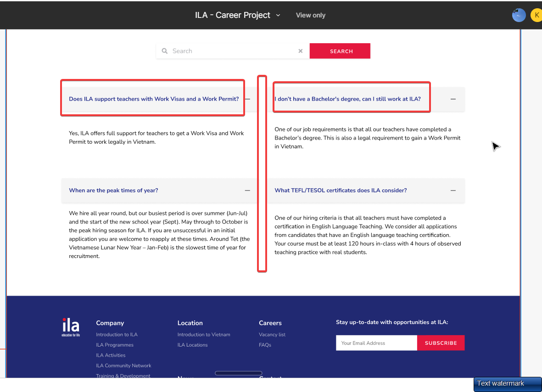Click the 'What TEFL/TESOL certificates does ILA consider?' heading
Image resolution: width=542 pixels, height=392 pixels.
click(341, 190)
